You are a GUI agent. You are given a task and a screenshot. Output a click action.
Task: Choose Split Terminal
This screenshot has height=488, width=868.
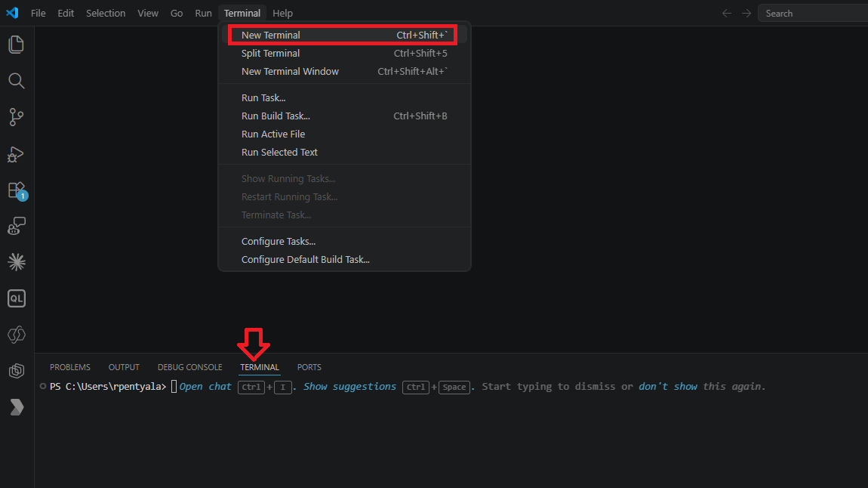344,53
